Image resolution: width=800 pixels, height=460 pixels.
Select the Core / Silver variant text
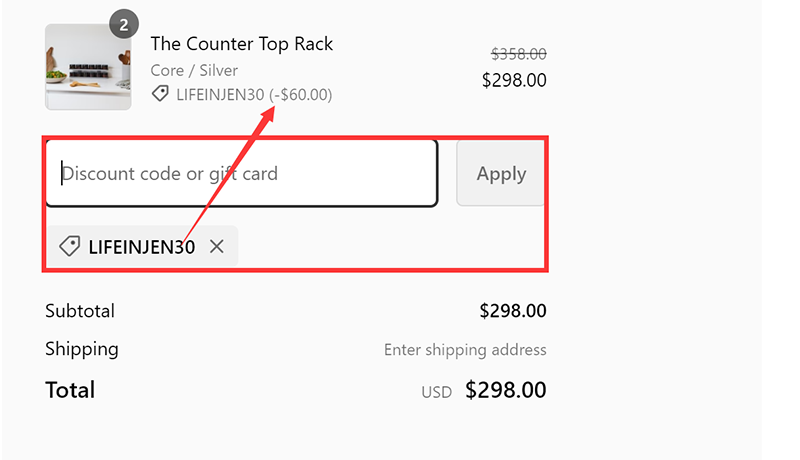pos(194,70)
